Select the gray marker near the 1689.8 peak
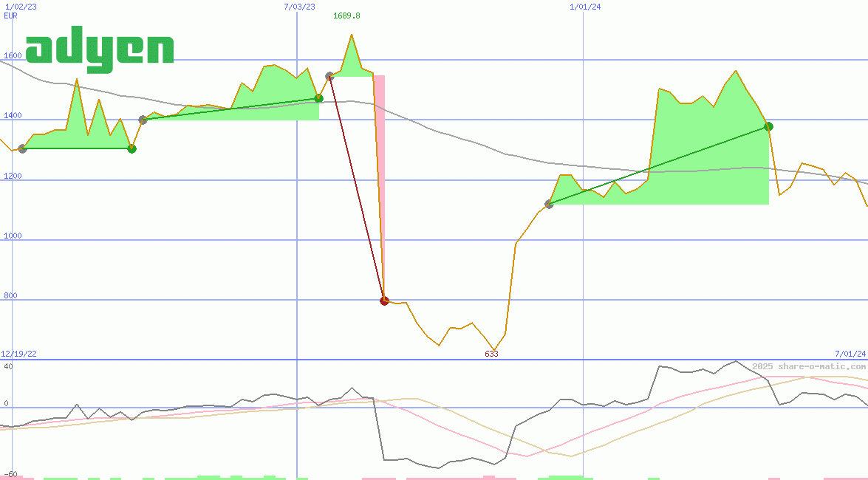This screenshot has height=480, width=868. pos(330,75)
